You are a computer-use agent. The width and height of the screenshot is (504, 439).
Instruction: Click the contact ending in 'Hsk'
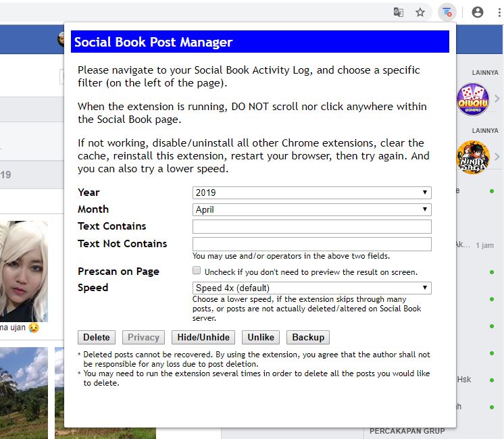[464, 380]
